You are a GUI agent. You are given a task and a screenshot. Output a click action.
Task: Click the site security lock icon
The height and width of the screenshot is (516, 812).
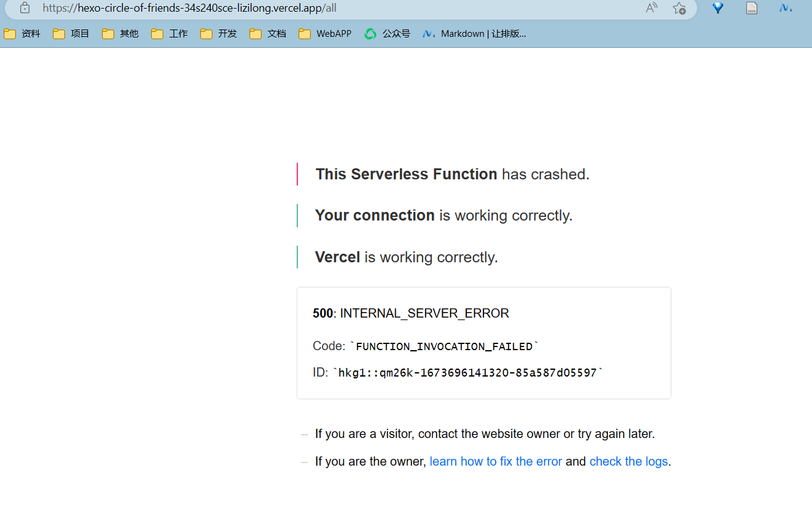pos(24,9)
